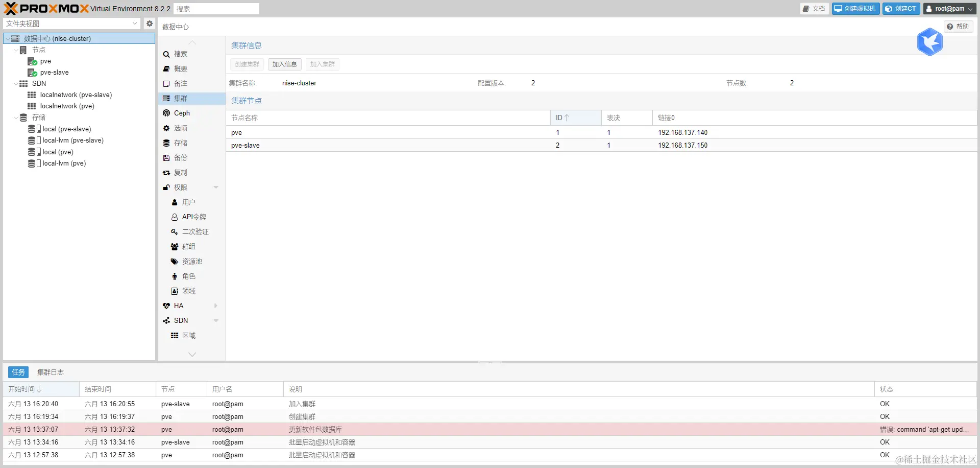Click the 文档 button
The image size is (980, 468).
point(814,9)
